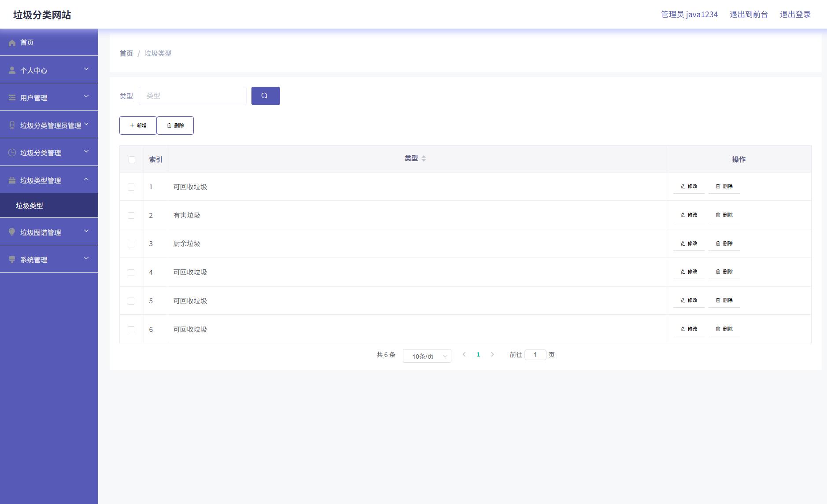This screenshot has height=504, width=827.
Task: Check the checkbox for row 4
Action: click(131, 272)
